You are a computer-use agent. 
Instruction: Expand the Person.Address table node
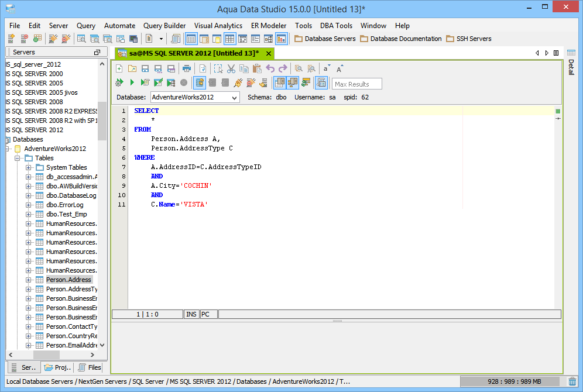28,280
